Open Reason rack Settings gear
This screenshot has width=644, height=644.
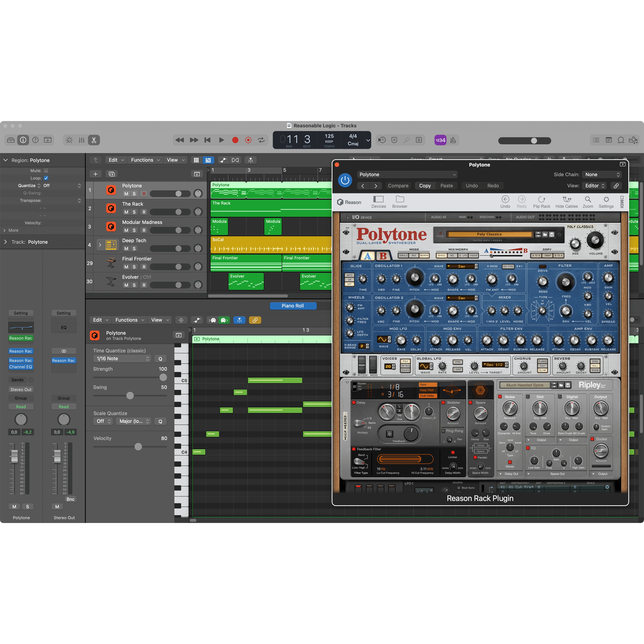[606, 202]
